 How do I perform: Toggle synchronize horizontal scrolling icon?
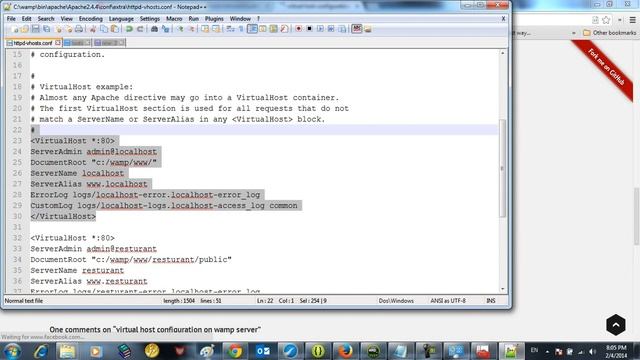(216, 29)
